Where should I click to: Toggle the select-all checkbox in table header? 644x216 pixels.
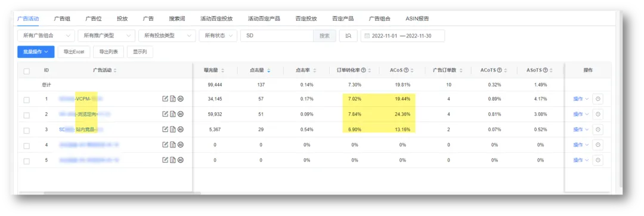[27, 71]
